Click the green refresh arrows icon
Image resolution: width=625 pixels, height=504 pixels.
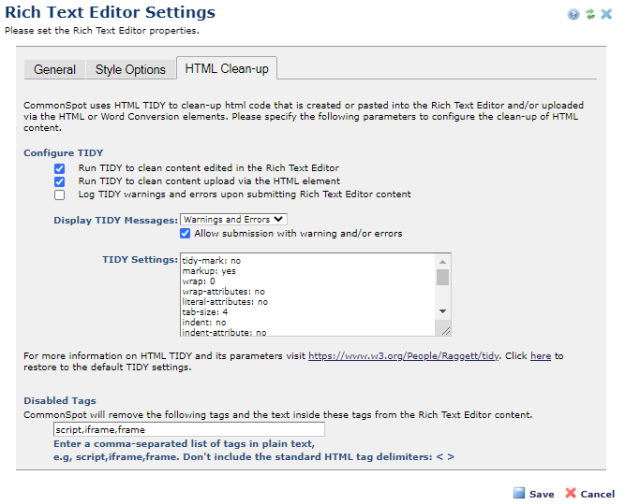pos(589,15)
